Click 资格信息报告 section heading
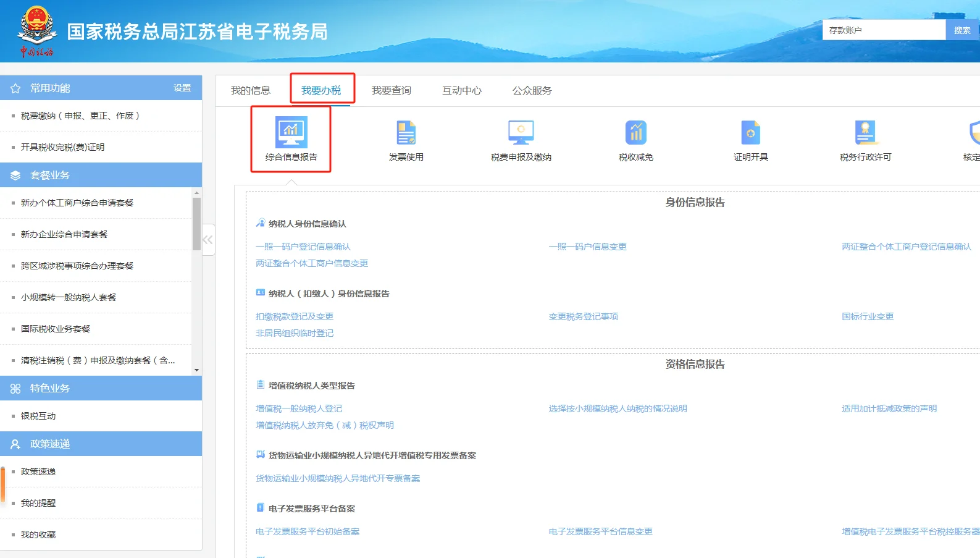Screen dimensions: 980x558 point(695,364)
